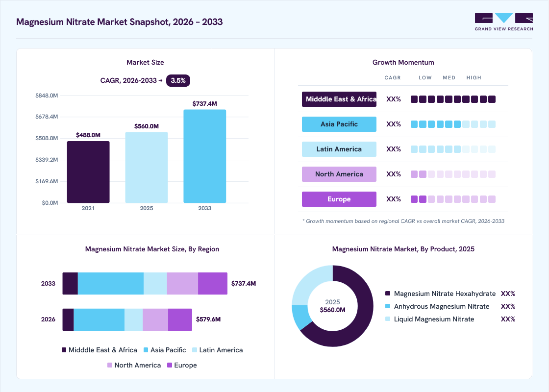Click the Asia Pacific segment in 2033 bar
549x392 pixels.
(x=111, y=284)
